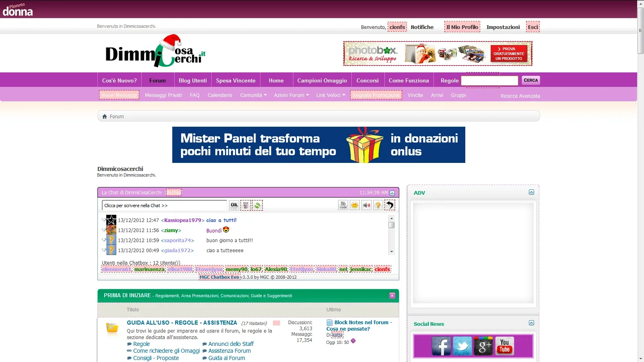Expand the Azioni Forum dropdown
The width and height of the screenshot is (644, 362).
[291, 95]
